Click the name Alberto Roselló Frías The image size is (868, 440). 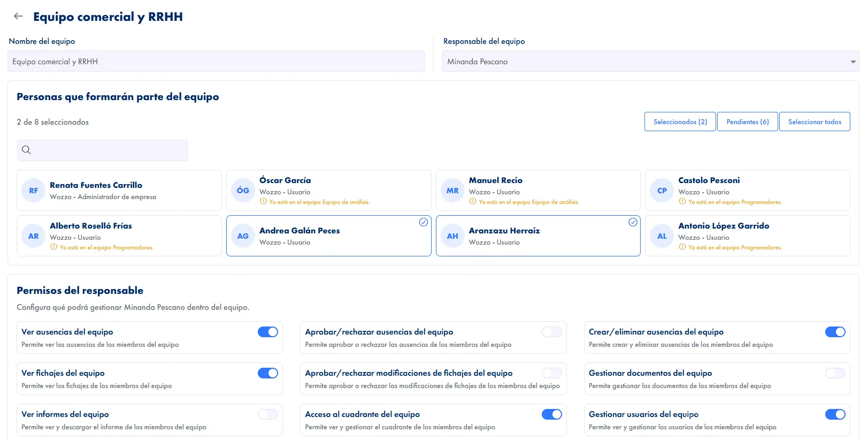pos(91,226)
